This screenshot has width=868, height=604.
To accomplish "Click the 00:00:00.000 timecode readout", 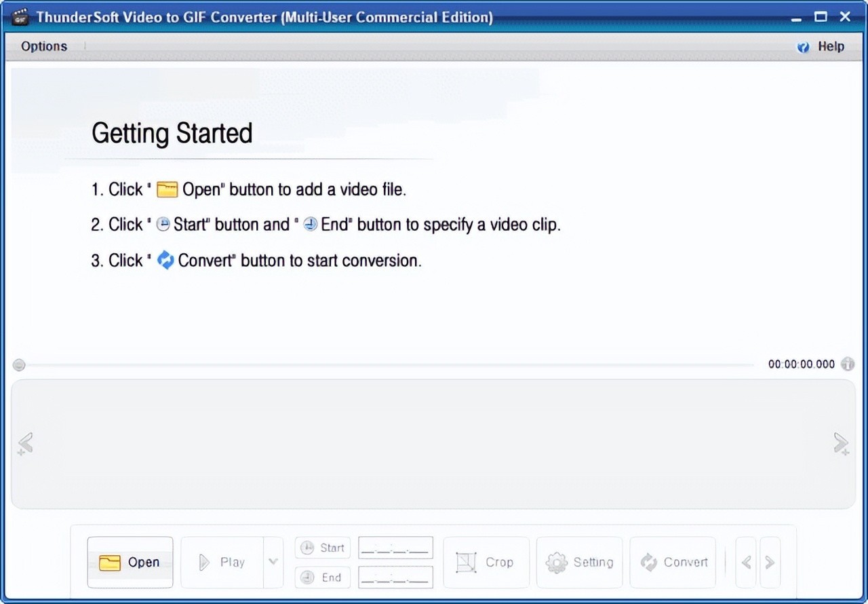I will [x=802, y=364].
